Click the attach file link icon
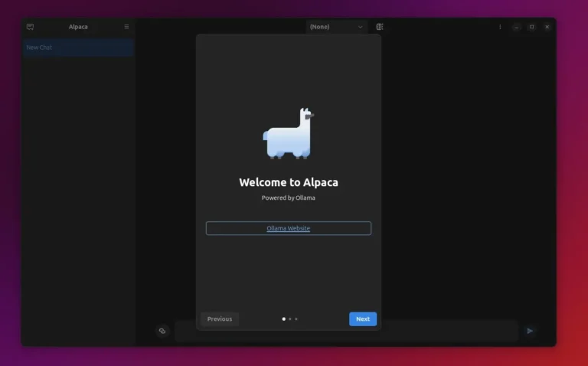This screenshot has height=366, width=588. tap(162, 331)
